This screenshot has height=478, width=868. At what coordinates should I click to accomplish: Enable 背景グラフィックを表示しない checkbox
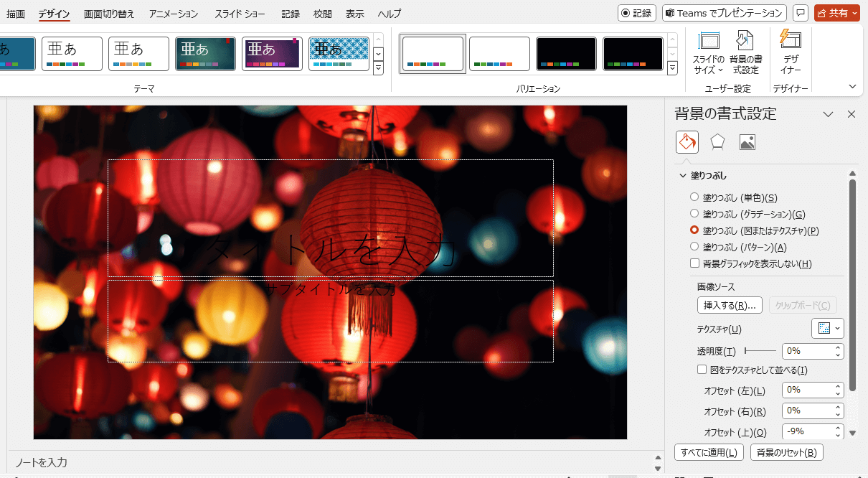(x=694, y=263)
